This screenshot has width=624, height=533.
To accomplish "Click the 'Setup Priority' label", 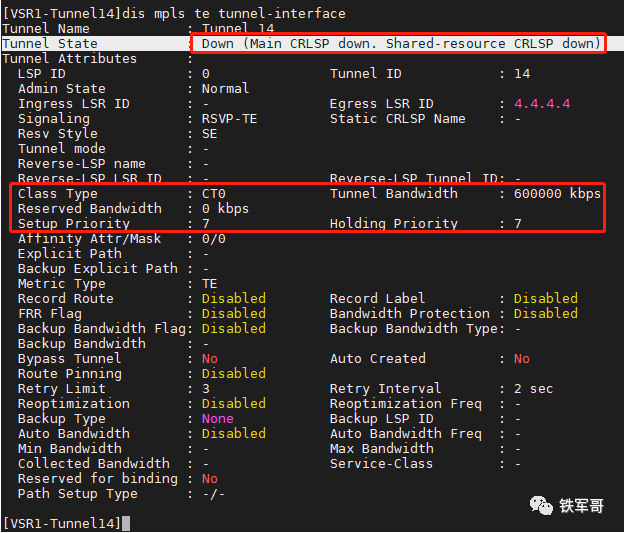I will coord(74,224).
